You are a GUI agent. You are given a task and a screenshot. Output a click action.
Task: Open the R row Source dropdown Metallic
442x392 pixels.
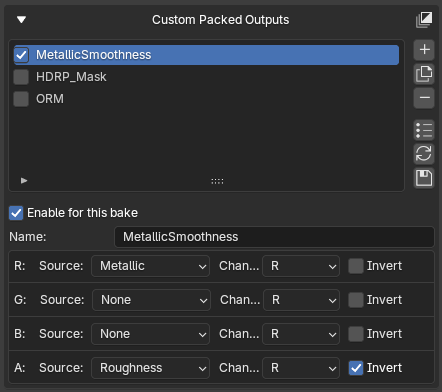tap(150, 266)
